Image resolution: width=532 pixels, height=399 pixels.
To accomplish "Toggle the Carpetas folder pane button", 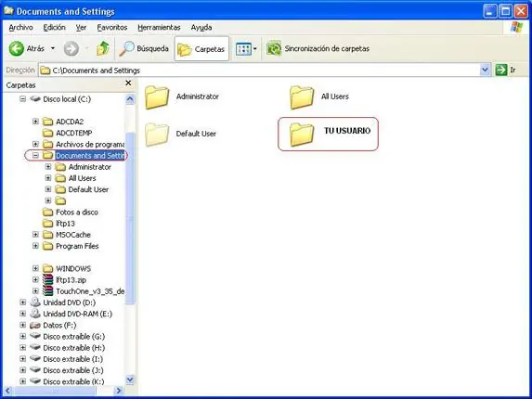I will tap(201, 49).
